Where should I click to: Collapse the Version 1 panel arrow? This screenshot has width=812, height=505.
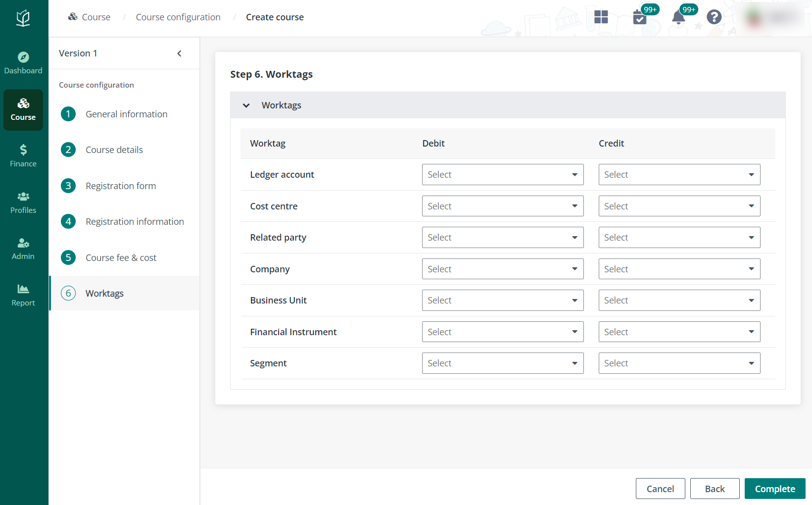tap(179, 53)
